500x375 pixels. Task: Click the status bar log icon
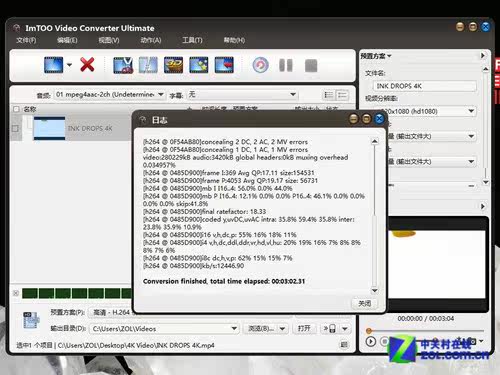(344, 345)
